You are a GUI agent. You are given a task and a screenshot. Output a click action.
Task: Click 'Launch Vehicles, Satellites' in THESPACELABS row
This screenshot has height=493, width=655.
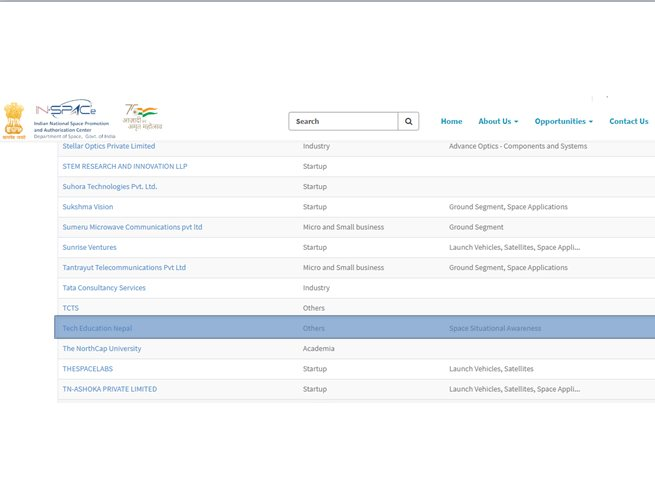coord(491,369)
